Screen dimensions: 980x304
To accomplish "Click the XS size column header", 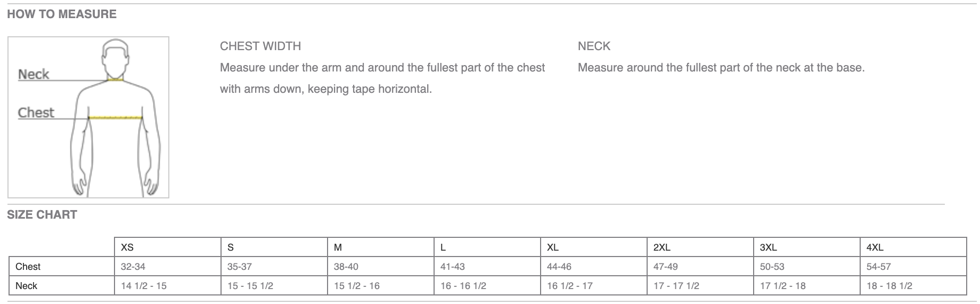I will coord(127,247).
